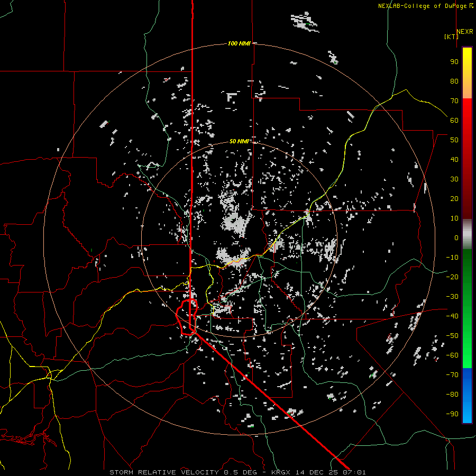The width and height of the screenshot is (476, 476).
Task: Click the -90 value on the velocity scale
Action: (x=452, y=414)
